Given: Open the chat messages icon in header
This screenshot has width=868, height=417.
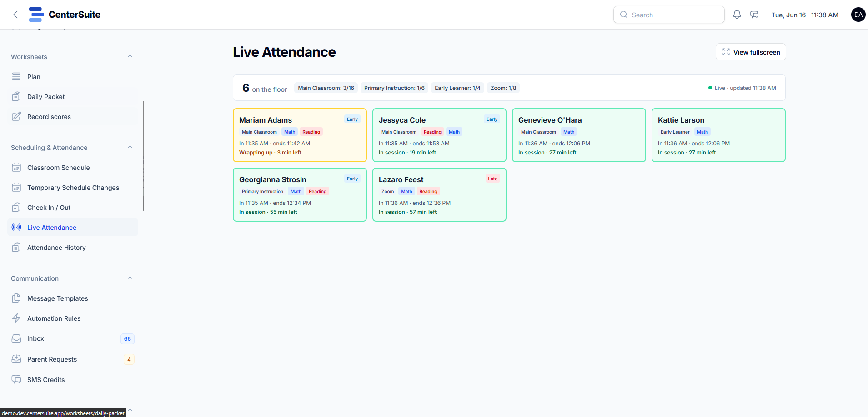Looking at the screenshot, I should tap(754, 15).
